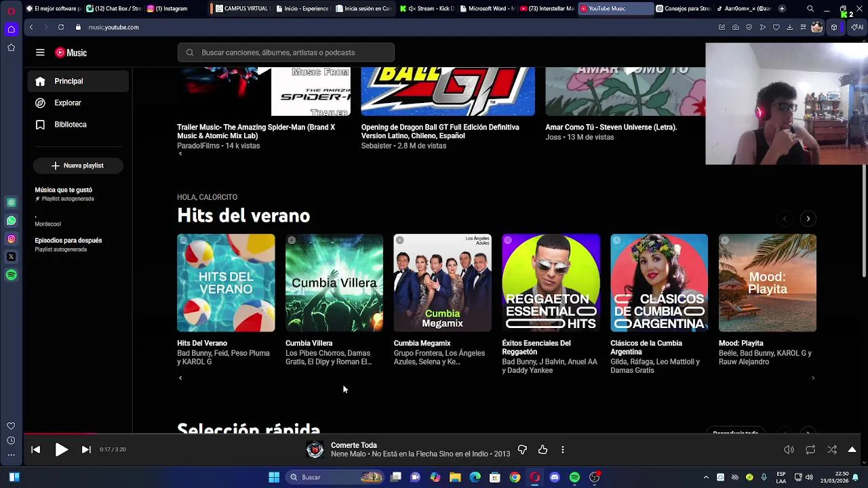Open Opera sidebar history clock
Screen dimensions: 868x488
(x=11, y=441)
